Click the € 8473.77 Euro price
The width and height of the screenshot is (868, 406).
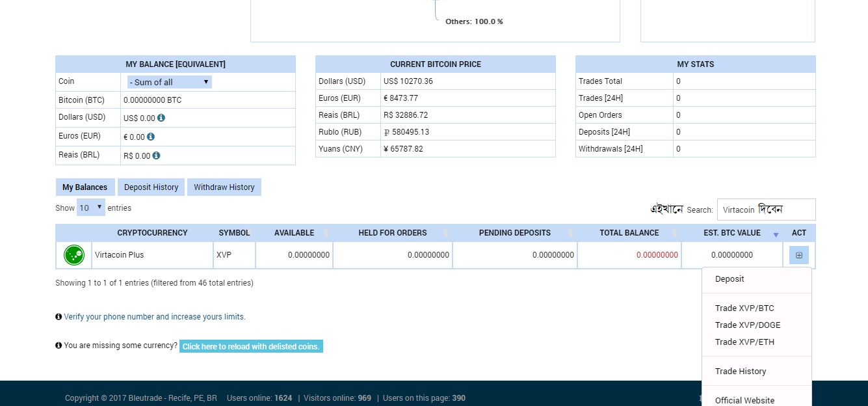coord(401,98)
